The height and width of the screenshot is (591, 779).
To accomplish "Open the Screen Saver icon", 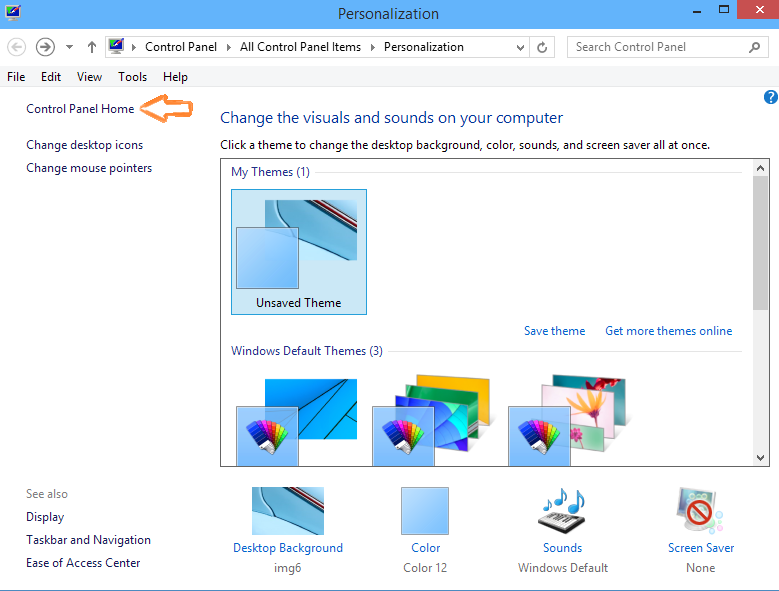I will (700, 510).
